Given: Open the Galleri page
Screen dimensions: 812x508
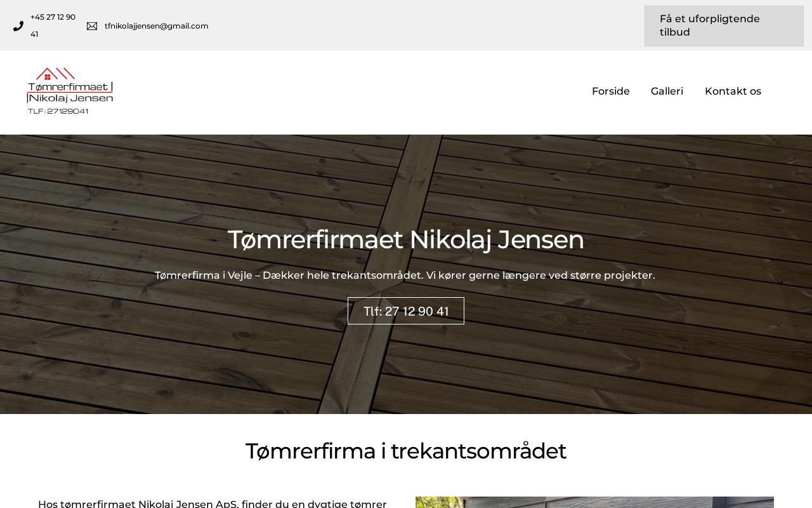Looking at the screenshot, I should [x=667, y=91].
